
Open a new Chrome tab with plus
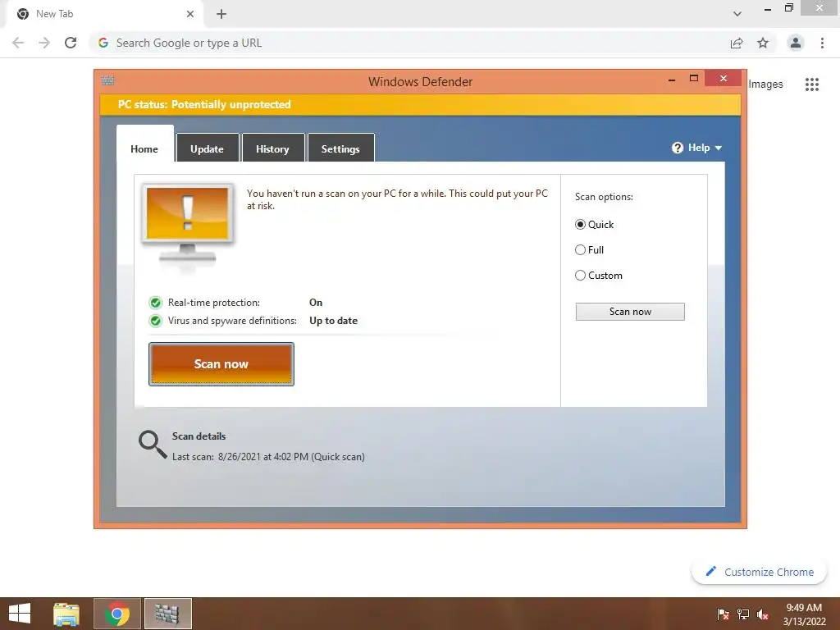221,14
